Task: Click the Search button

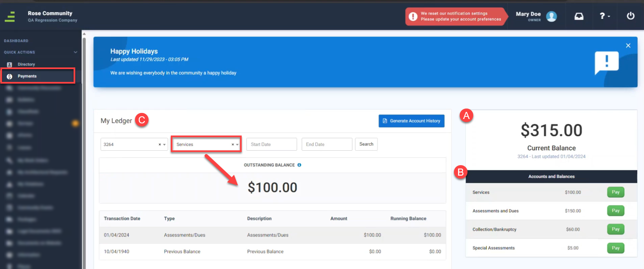Action: [366, 144]
